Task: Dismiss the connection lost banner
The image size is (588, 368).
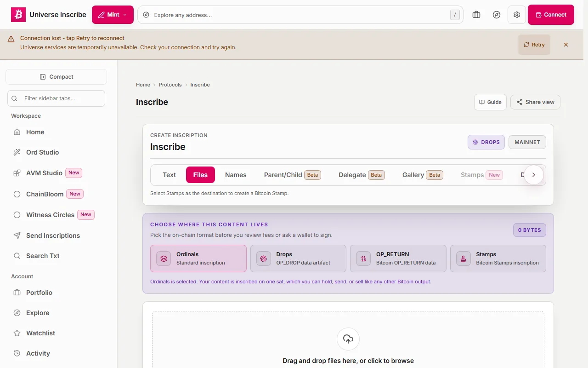Action: point(566,45)
